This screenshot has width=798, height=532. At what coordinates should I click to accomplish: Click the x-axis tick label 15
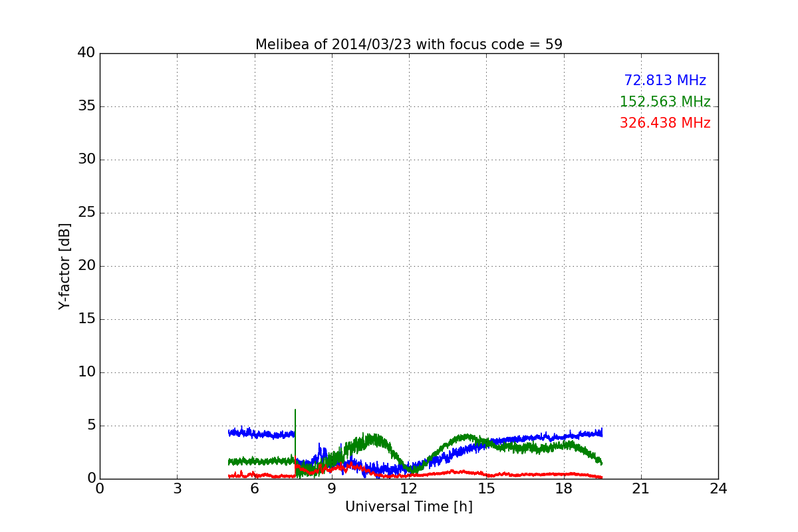click(486, 489)
